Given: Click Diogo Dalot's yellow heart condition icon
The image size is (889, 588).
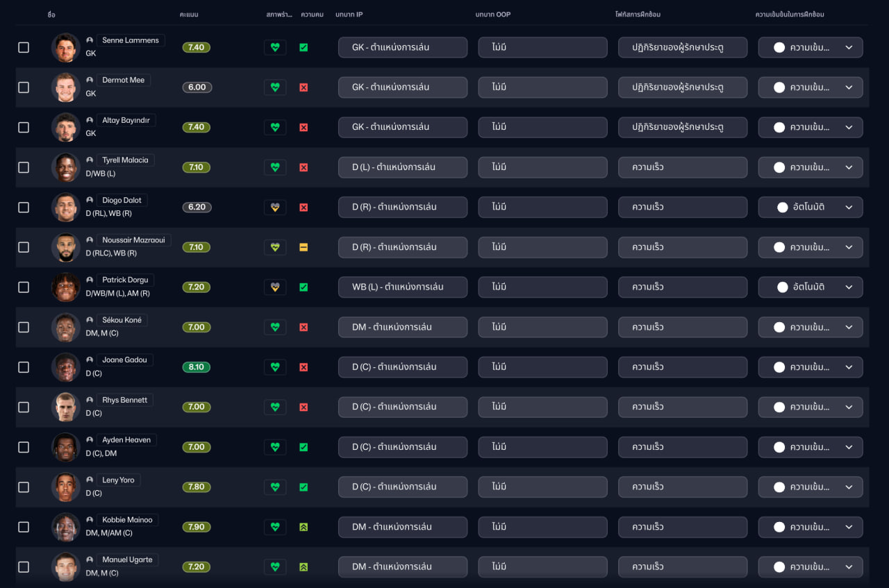Looking at the screenshot, I should (x=275, y=207).
